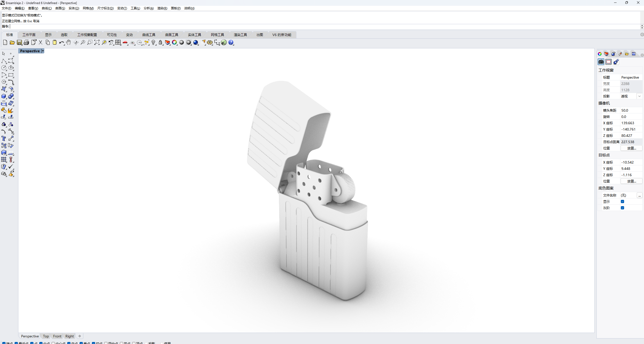
Task: Click the Zoom extents icon
Action: pos(97,42)
